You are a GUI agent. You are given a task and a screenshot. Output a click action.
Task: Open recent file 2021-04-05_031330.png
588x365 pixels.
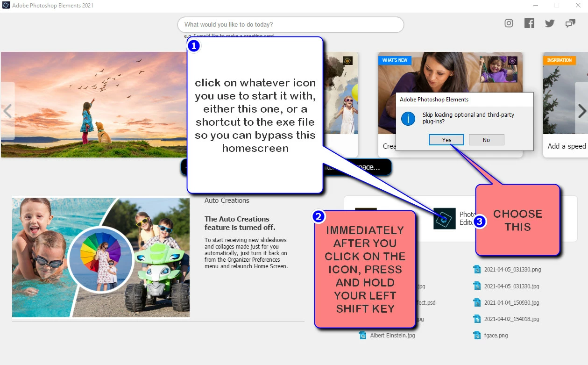pyautogui.click(x=512, y=269)
